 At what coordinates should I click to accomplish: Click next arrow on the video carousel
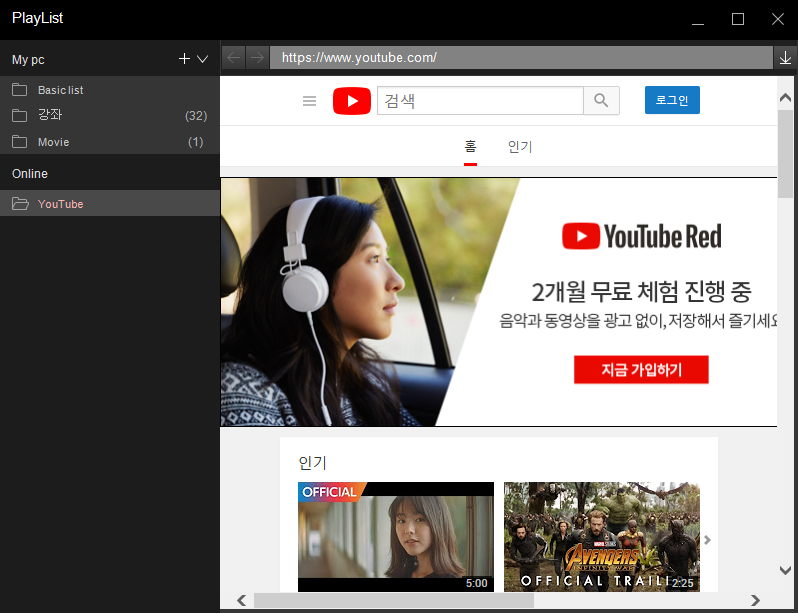pos(707,540)
